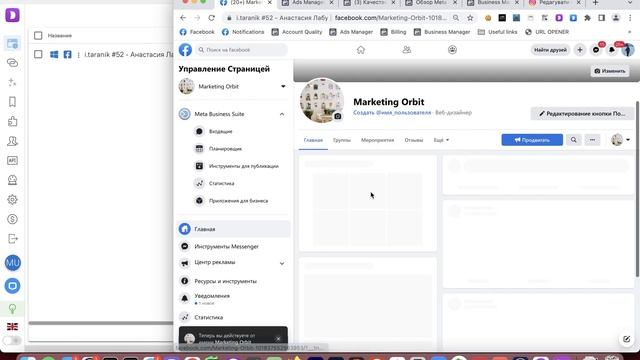Open Планировщик in Meta Business Suite
The width and height of the screenshot is (640, 360).
[x=225, y=149]
